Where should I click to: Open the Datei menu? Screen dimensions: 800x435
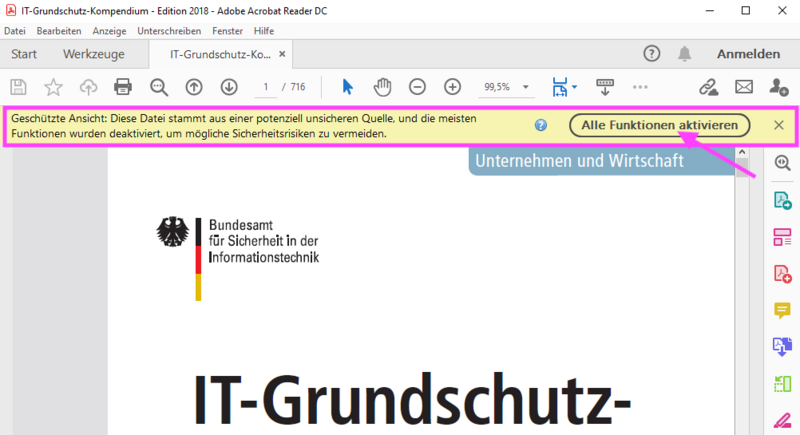click(15, 31)
